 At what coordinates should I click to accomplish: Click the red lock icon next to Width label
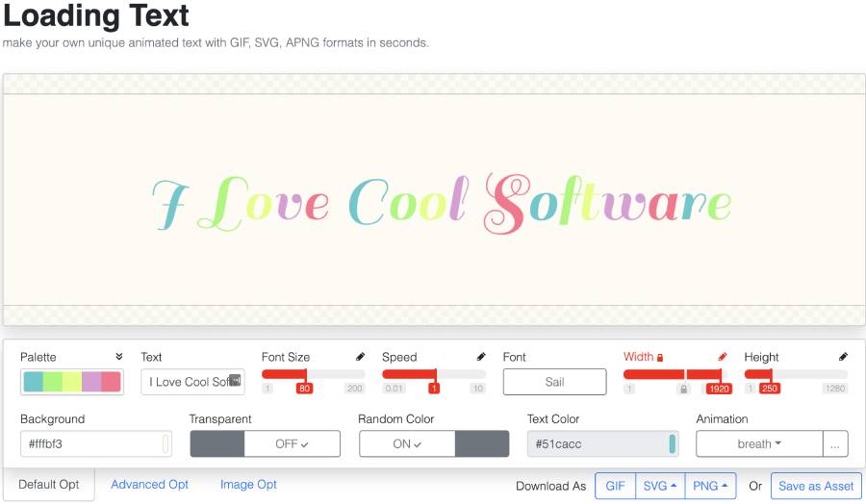click(x=660, y=358)
